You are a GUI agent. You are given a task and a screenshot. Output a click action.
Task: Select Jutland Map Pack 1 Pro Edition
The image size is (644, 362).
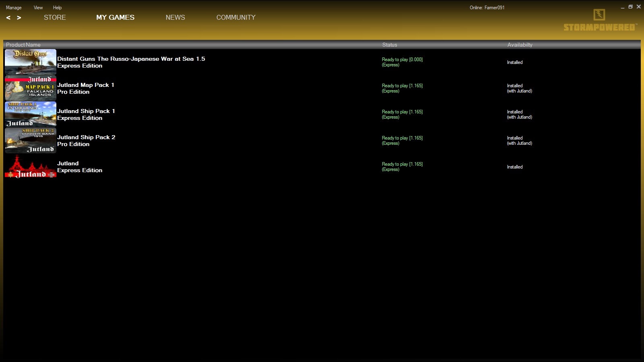(86, 88)
